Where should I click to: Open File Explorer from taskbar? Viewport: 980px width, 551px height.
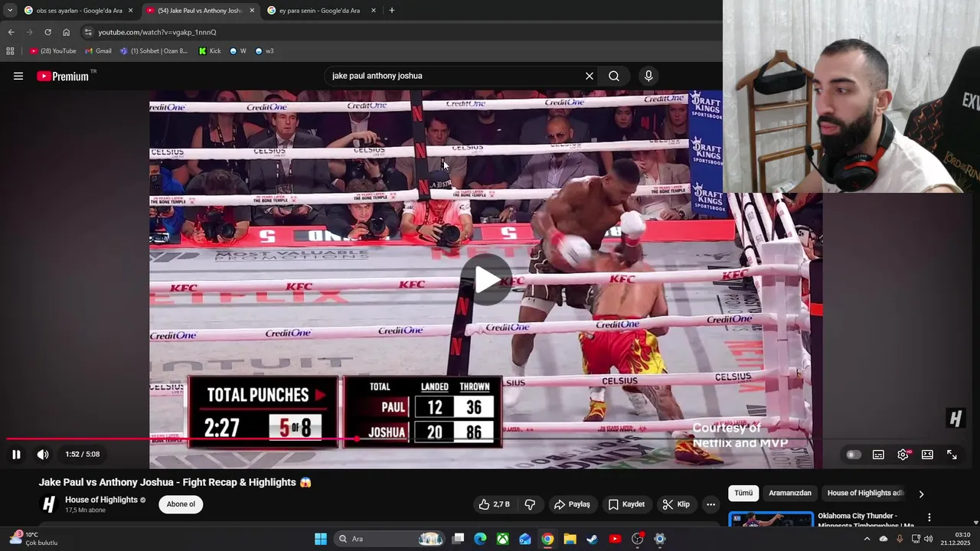(x=570, y=539)
